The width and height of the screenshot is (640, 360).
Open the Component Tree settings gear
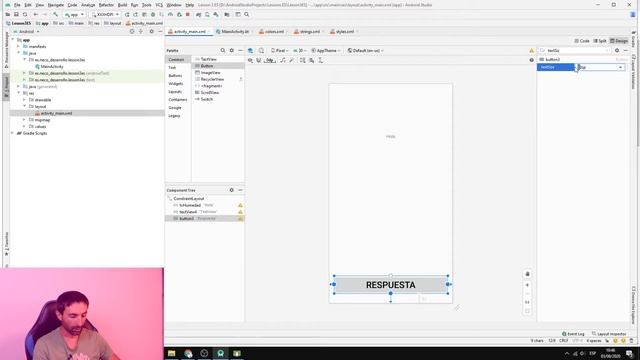click(x=231, y=190)
